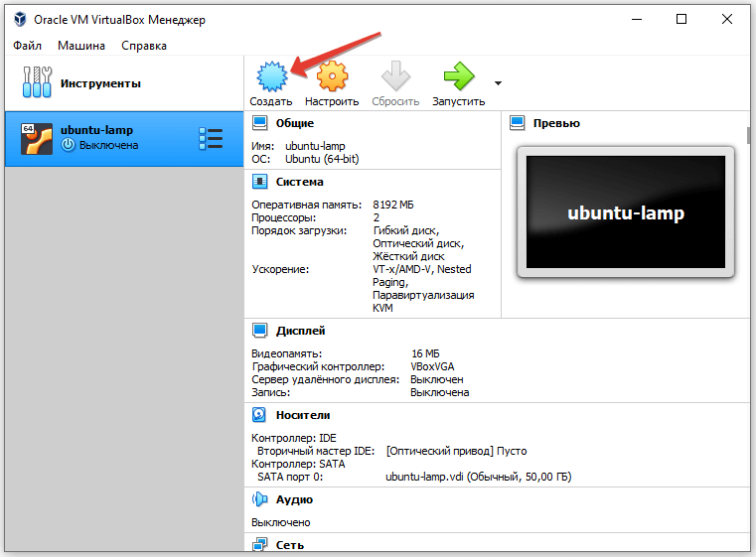The height and width of the screenshot is (557, 756).
Task: Click the Создать (New) blue starburst icon
Action: pyautogui.click(x=272, y=76)
